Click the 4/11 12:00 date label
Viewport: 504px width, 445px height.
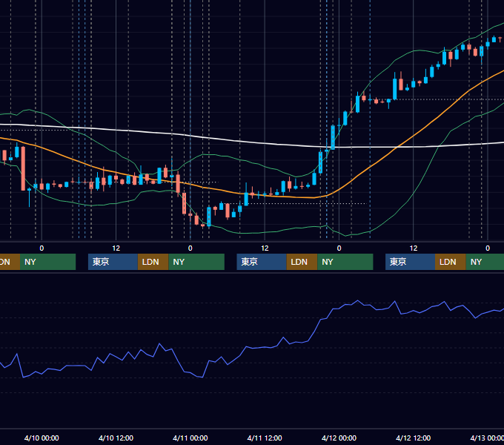[265, 438]
